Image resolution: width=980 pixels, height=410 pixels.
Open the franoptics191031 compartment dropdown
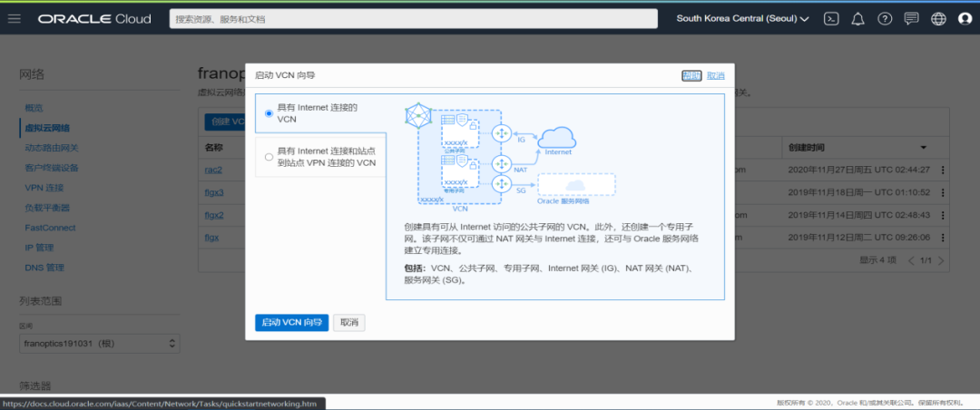click(x=100, y=344)
